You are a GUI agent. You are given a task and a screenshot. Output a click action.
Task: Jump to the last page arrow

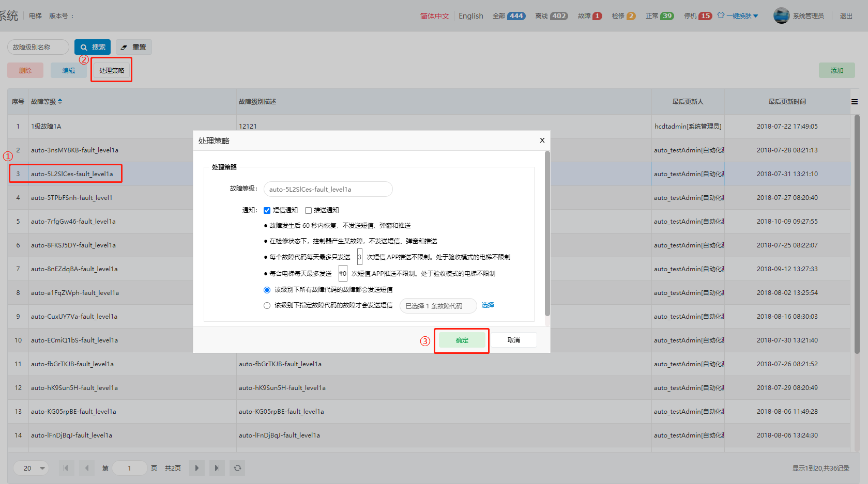point(217,468)
